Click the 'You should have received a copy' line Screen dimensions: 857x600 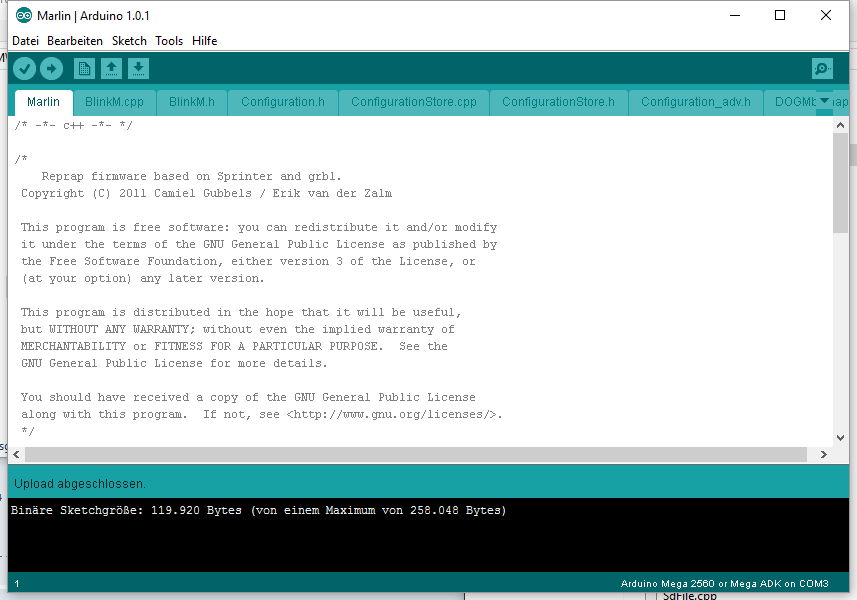pos(248,397)
